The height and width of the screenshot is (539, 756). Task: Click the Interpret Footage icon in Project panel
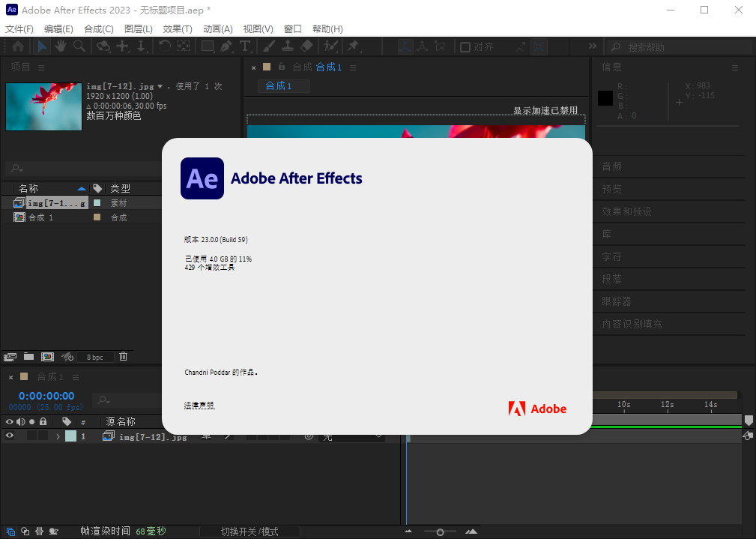coord(10,357)
